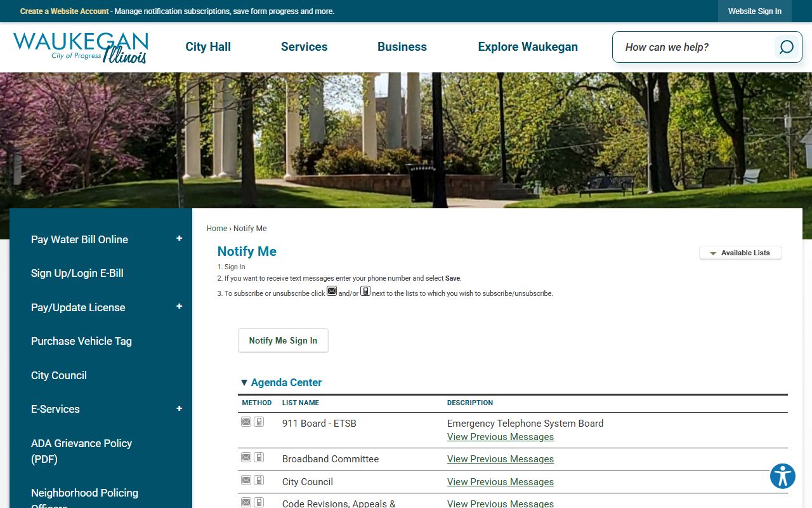Viewport: 812px width, 508px height.
Task: Open the Available Lists dropdown
Action: (740, 253)
